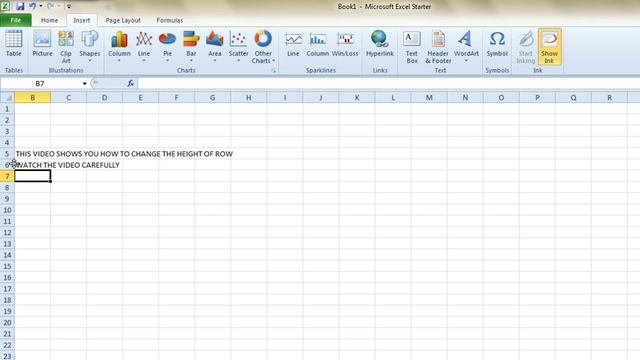Open the Shapes gallery
The height and width of the screenshot is (360, 640).
[89, 47]
